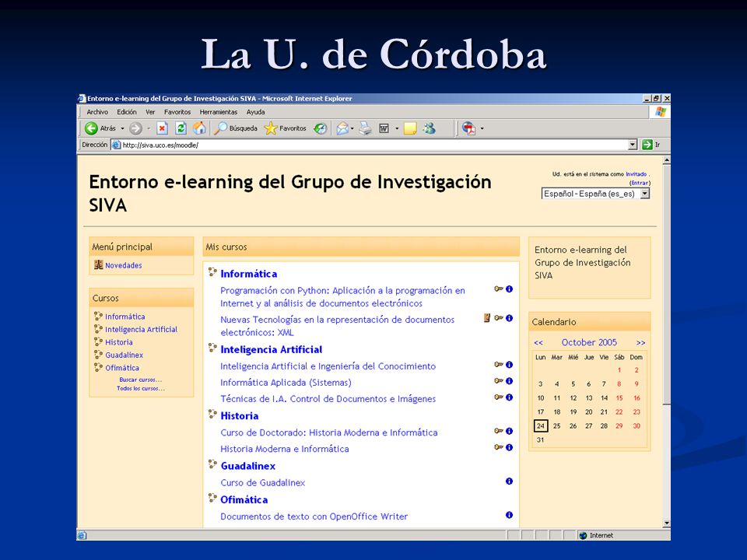Open the Word edit button dropdown arrow
This screenshot has width=747, height=560.
click(x=397, y=128)
